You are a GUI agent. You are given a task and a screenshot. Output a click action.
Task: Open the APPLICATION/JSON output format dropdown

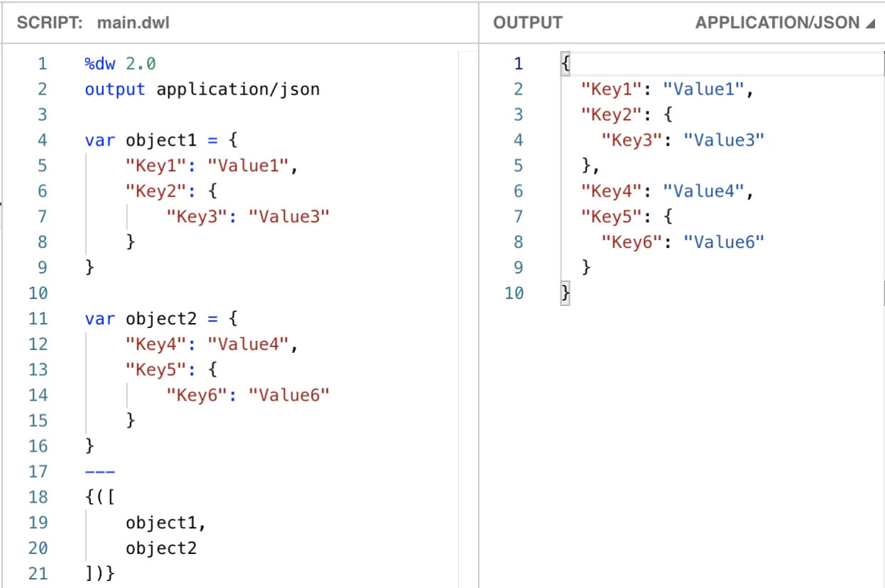pyautogui.click(x=786, y=23)
